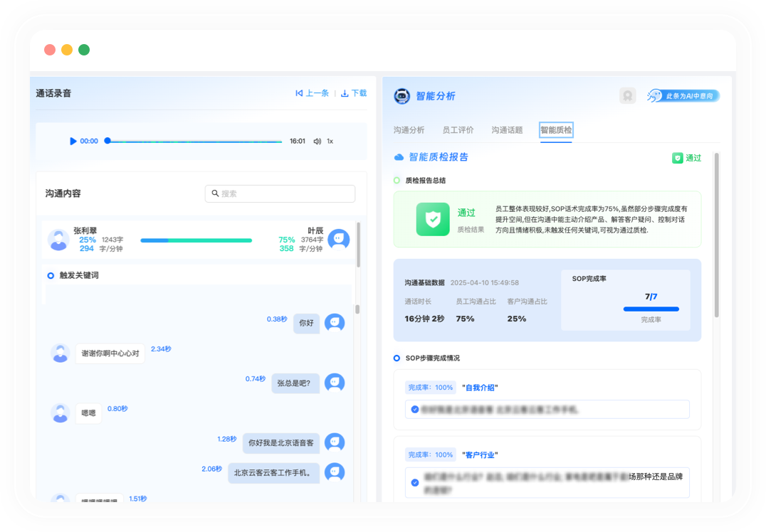
Task: Click the 叶辰 bot avatar icon
Action: click(338, 240)
